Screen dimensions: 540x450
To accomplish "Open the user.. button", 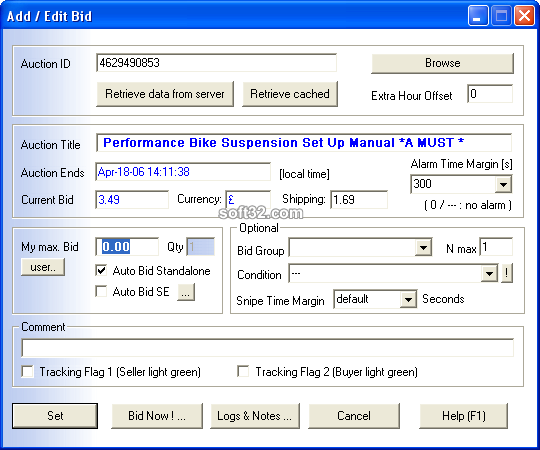I will (x=43, y=267).
